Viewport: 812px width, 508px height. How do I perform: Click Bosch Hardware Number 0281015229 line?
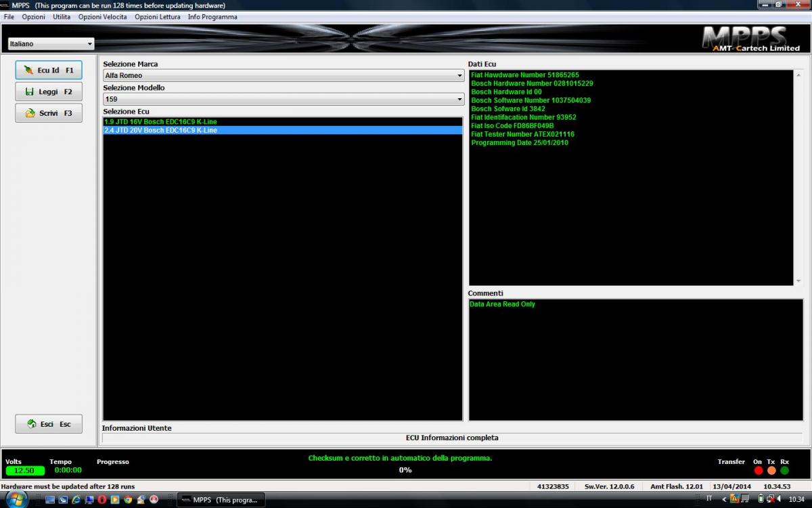pyautogui.click(x=532, y=83)
